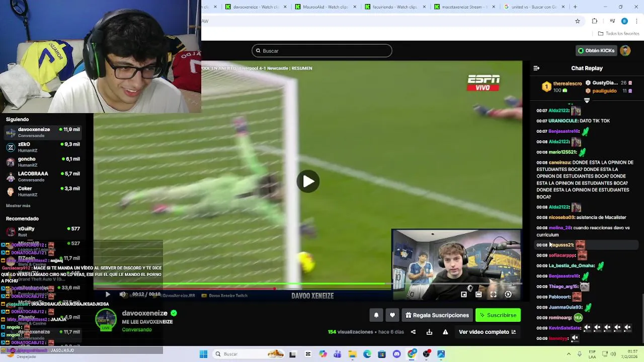Open the davooxeneize channel name below video
The width and height of the screenshot is (644, 362).
144,313
